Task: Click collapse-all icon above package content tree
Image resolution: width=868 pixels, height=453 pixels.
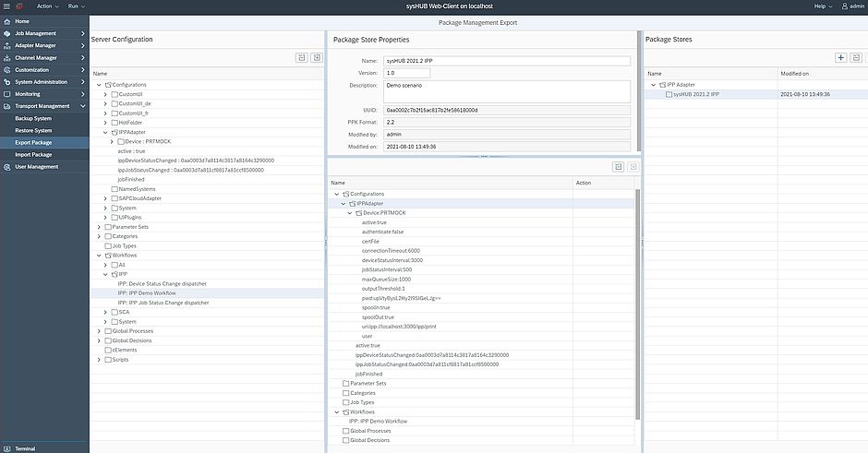Action: tap(619, 166)
